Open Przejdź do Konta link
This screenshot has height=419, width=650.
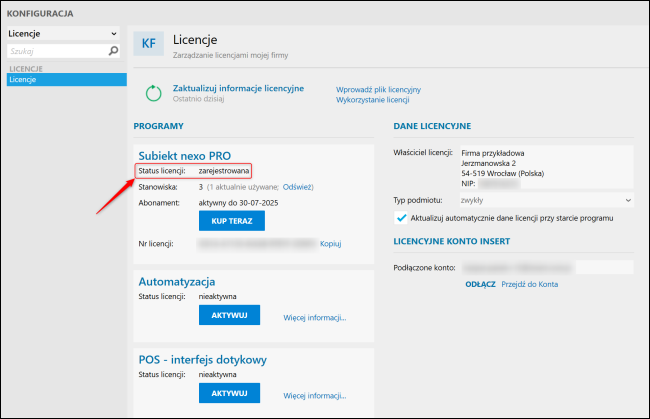pos(529,284)
